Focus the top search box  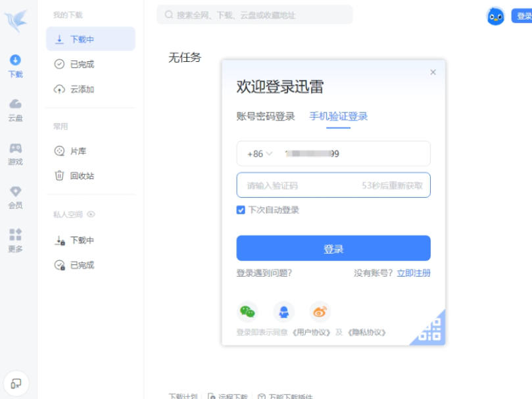[x=254, y=14]
